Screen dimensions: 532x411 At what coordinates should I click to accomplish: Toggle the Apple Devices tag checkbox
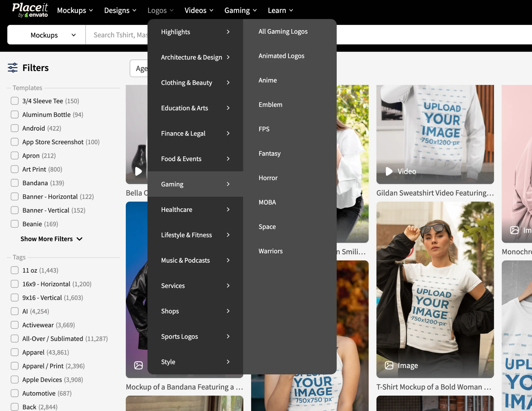pyautogui.click(x=15, y=380)
